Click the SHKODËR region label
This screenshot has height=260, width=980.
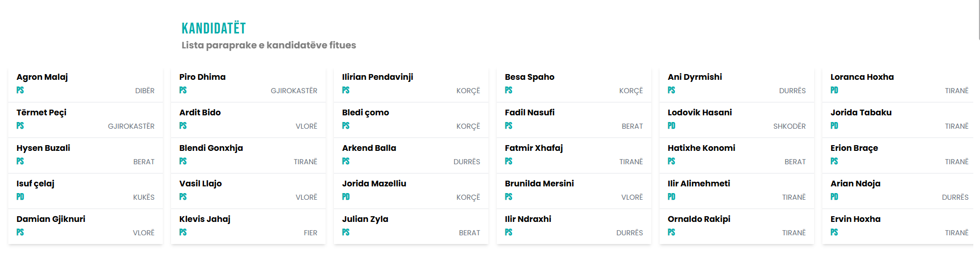(789, 127)
